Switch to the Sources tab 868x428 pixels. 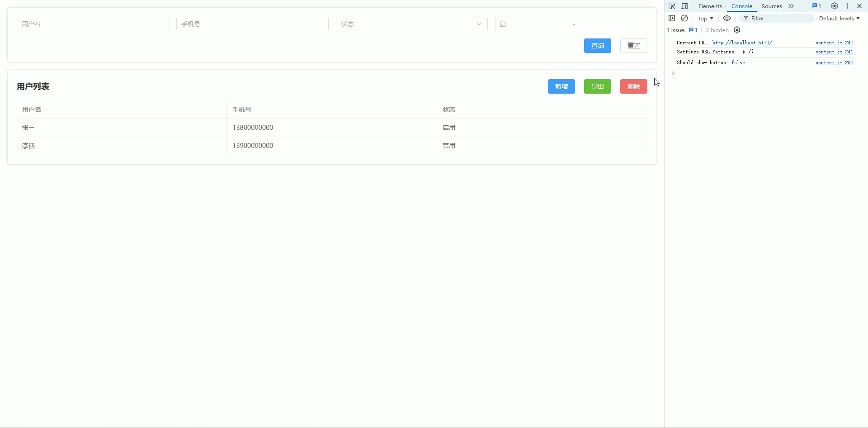(772, 6)
